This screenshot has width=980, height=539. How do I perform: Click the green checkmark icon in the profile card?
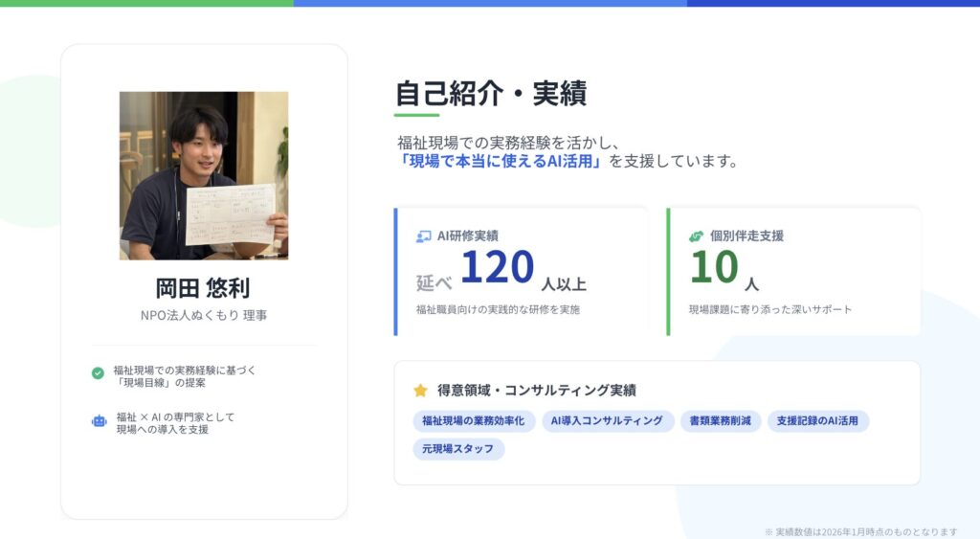click(x=98, y=373)
